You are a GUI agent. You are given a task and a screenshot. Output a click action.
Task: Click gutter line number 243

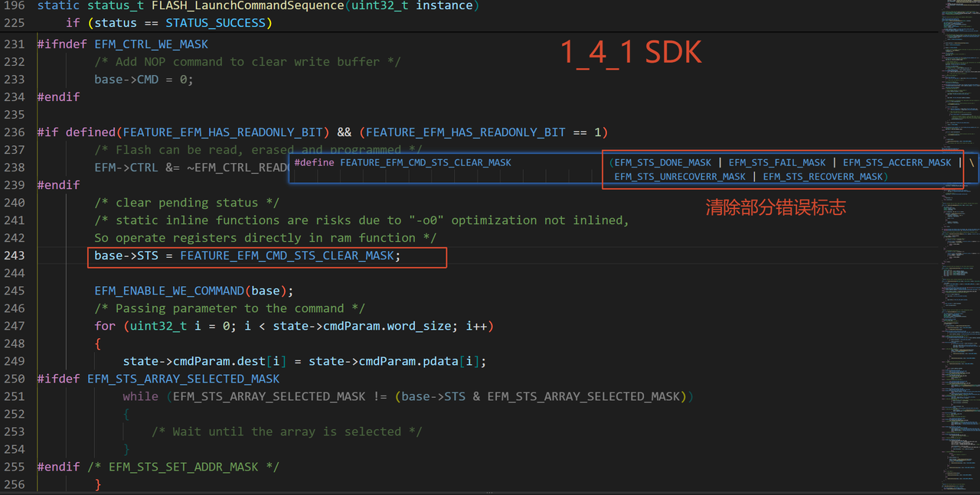(15, 256)
